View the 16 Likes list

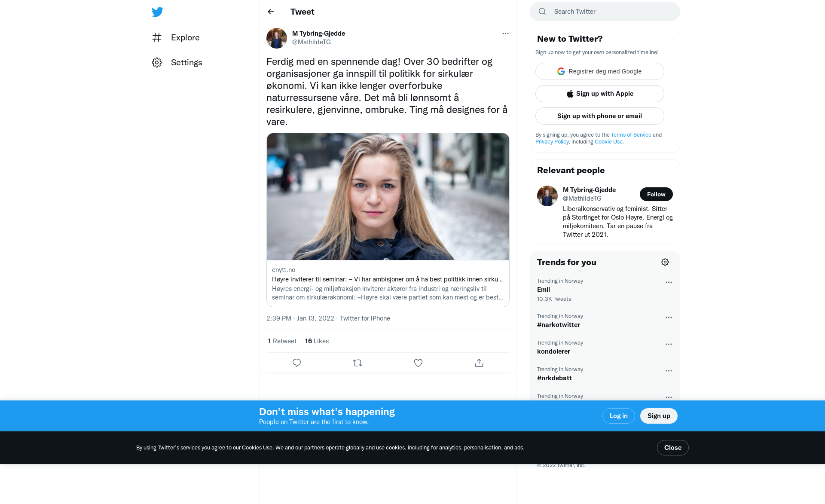tap(317, 341)
